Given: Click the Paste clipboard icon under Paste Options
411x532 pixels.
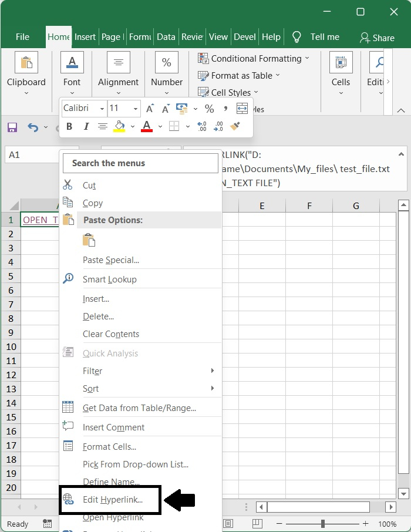Looking at the screenshot, I should click(89, 240).
